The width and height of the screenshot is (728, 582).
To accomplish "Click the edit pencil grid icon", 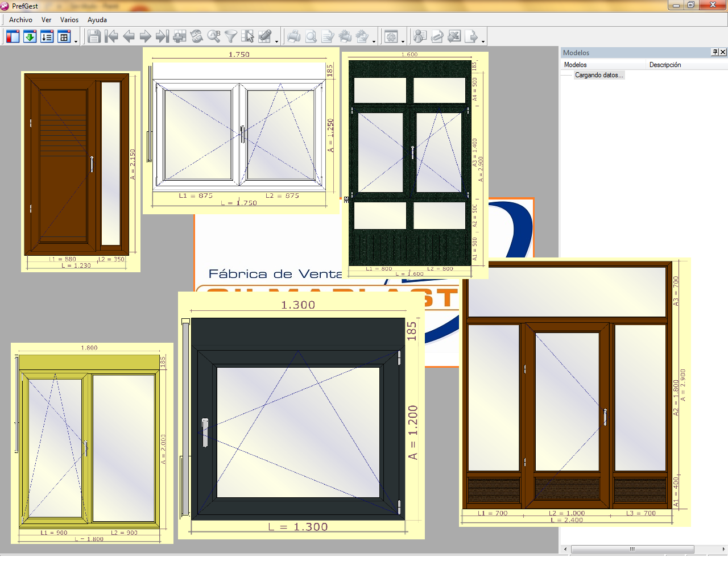I will (265, 37).
